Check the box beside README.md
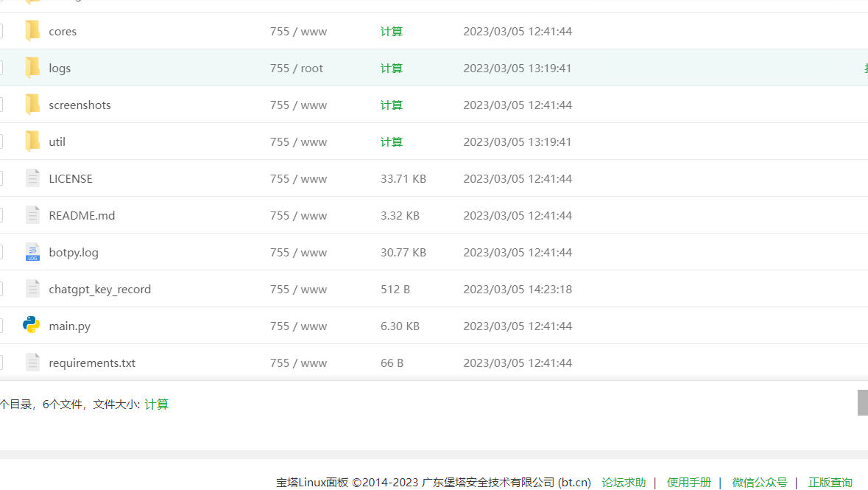Image resolution: width=868 pixels, height=490 pixels. (1, 215)
